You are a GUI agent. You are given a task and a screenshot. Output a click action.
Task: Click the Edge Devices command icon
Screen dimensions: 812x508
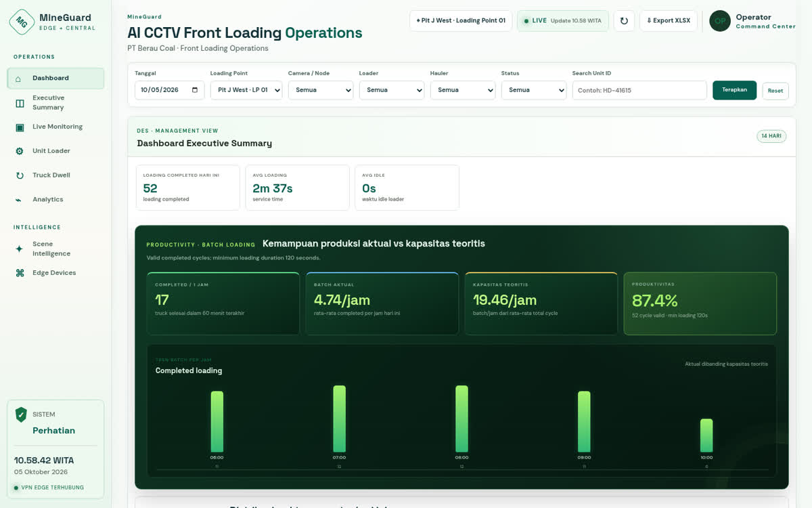click(x=20, y=273)
